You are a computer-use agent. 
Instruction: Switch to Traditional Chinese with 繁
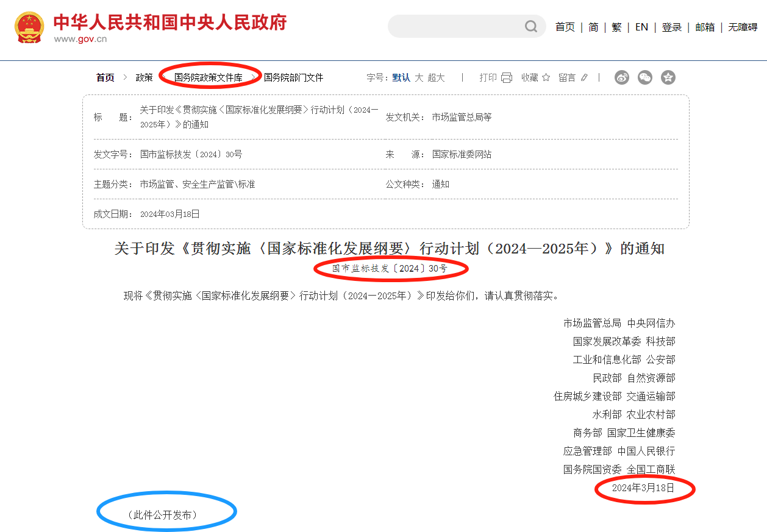pos(616,27)
